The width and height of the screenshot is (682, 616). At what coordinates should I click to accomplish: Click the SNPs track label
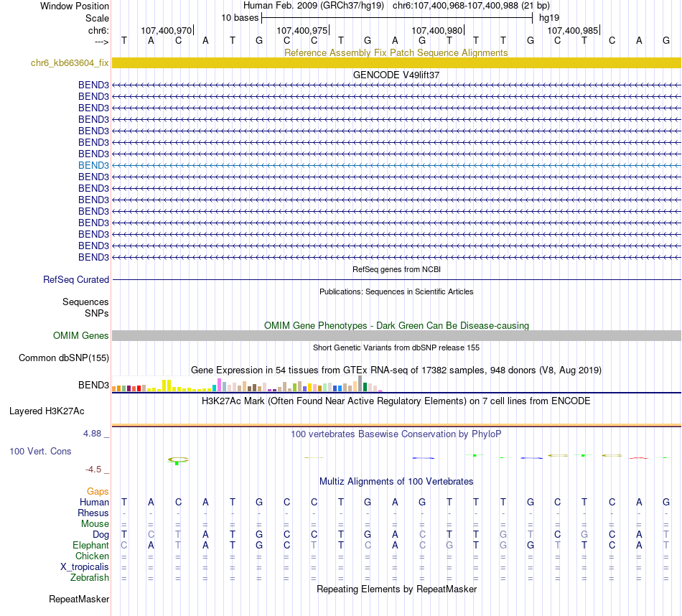coord(97,313)
